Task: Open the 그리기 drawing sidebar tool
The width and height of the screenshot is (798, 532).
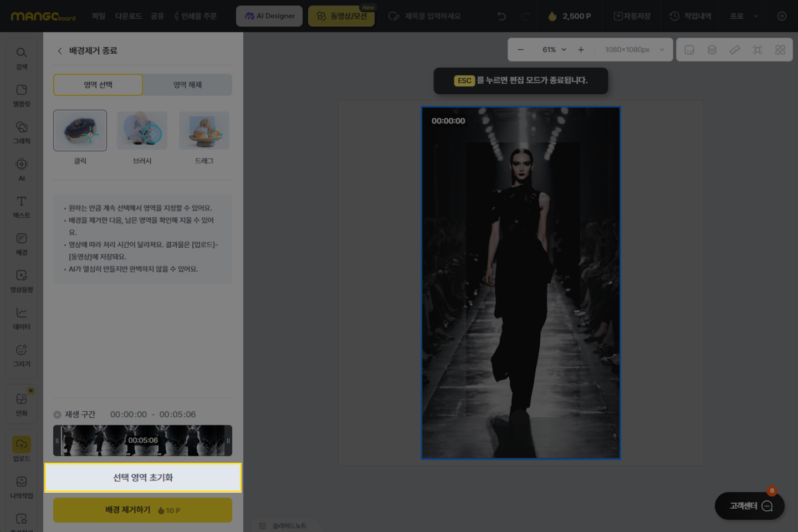Action: pos(22,355)
